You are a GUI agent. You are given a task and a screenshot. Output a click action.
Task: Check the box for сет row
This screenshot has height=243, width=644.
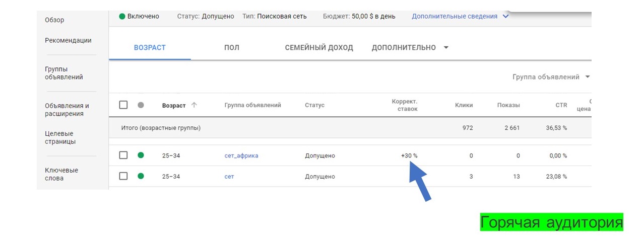coord(123,176)
